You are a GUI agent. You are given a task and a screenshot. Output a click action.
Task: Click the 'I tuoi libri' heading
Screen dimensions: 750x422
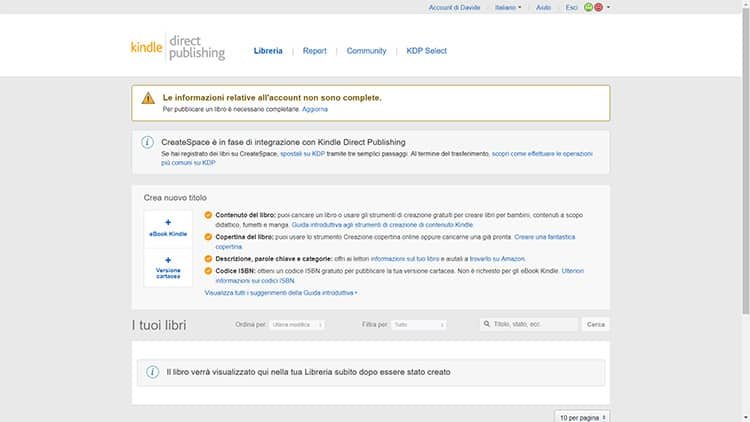(x=159, y=325)
